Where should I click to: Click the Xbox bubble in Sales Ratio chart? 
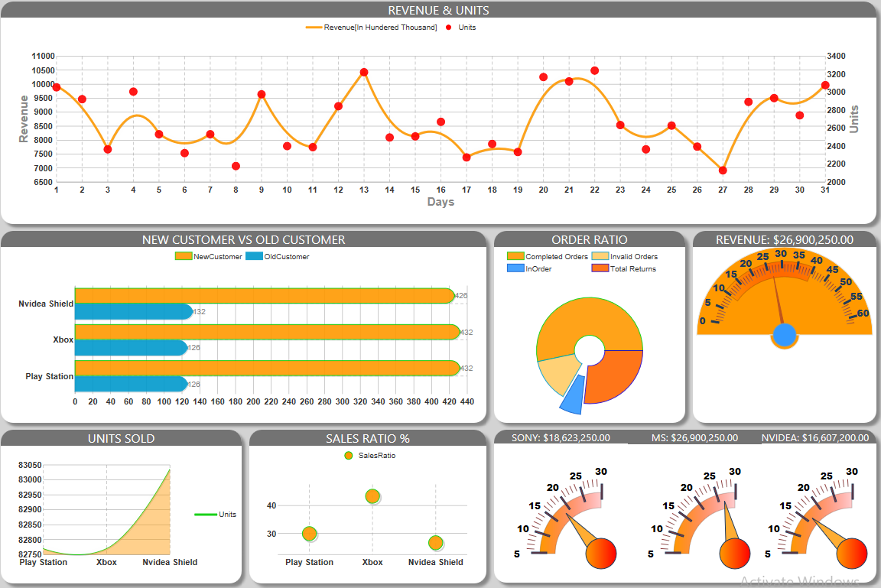[x=372, y=496]
